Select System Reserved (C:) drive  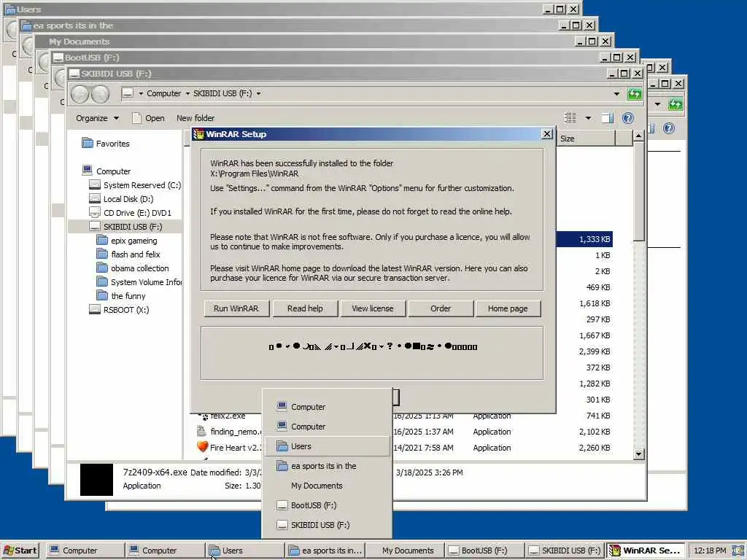(135, 185)
